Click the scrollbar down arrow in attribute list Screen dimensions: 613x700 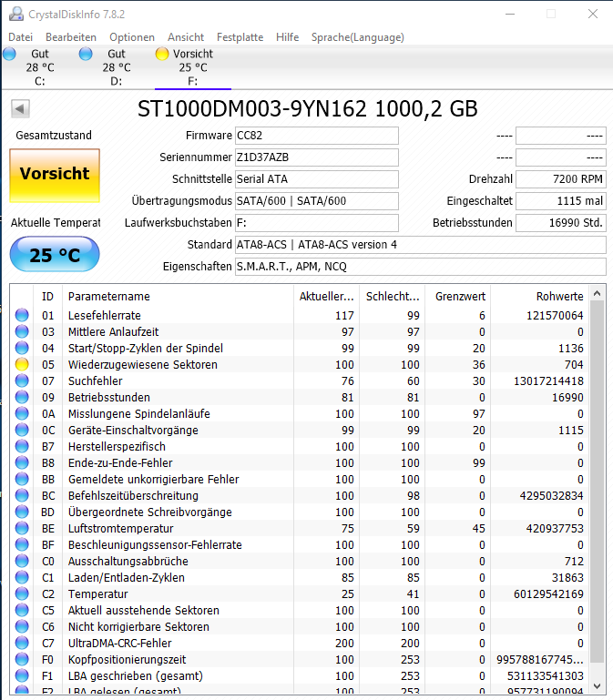tap(597, 685)
